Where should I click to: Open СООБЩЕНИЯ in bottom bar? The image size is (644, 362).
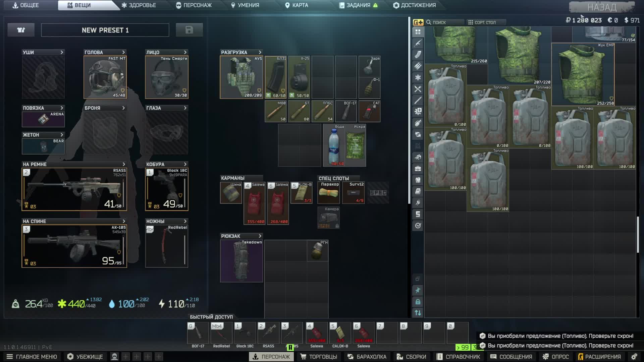512,357
